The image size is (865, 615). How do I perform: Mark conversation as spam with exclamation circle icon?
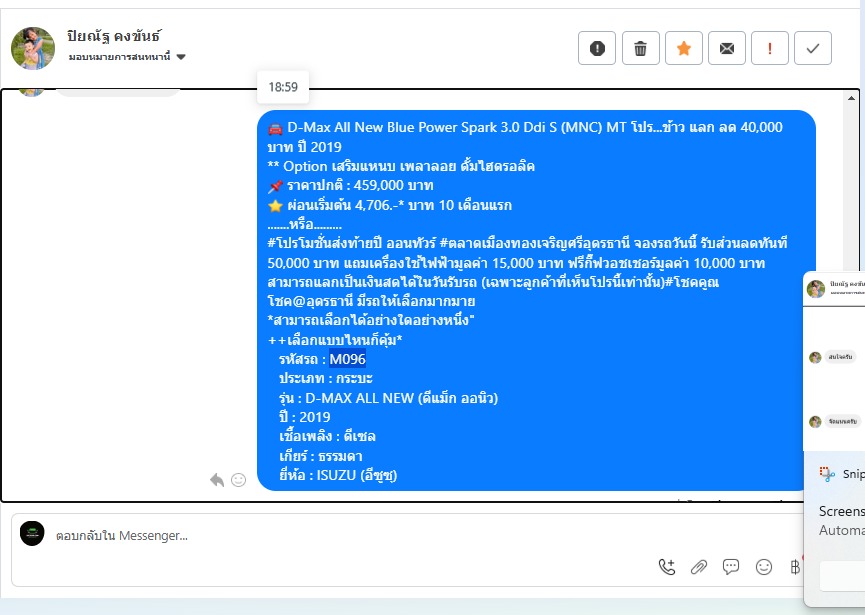click(597, 49)
